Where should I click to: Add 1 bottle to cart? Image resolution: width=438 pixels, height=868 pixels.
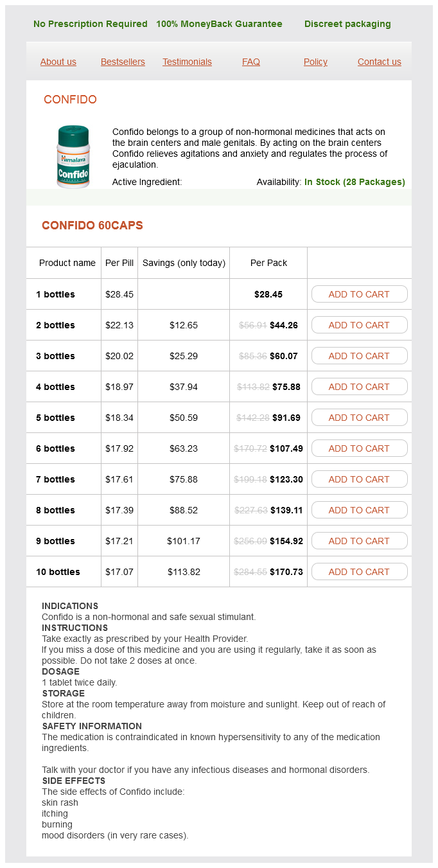point(359,294)
